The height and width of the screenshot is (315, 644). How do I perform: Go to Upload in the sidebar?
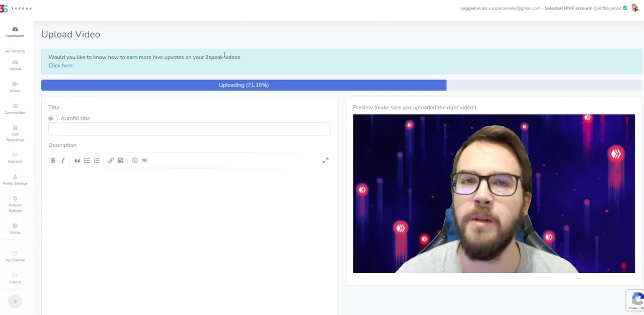pyautogui.click(x=15, y=65)
